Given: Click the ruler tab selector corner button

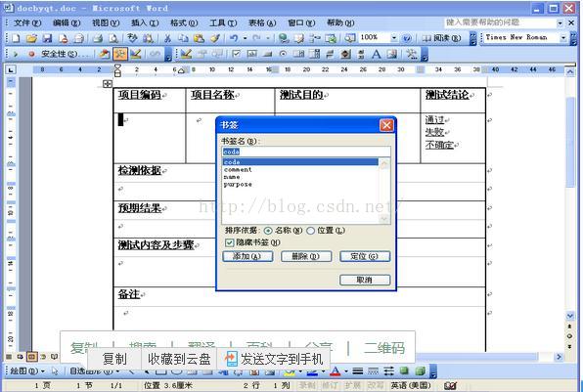Looking at the screenshot, I should pos(11,69).
